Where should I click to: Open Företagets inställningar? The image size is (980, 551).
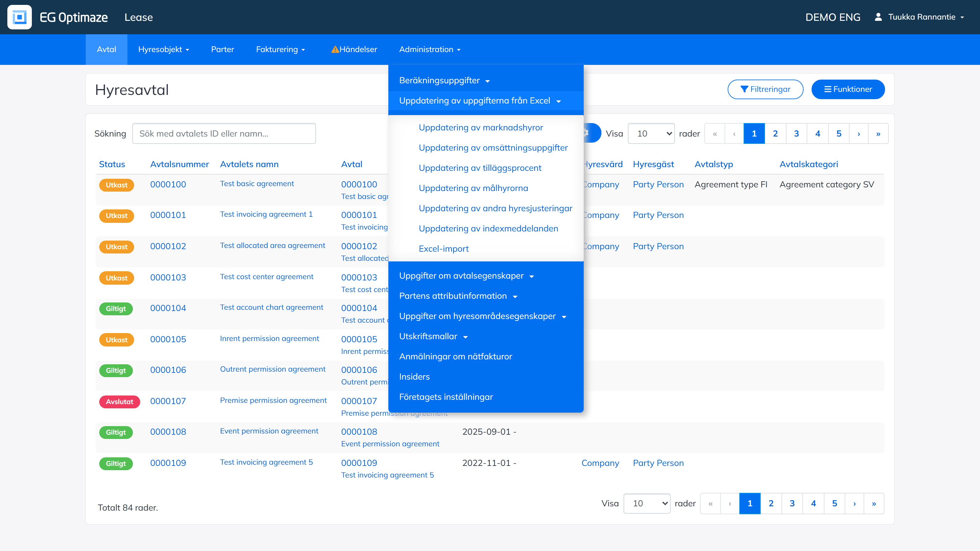point(446,397)
